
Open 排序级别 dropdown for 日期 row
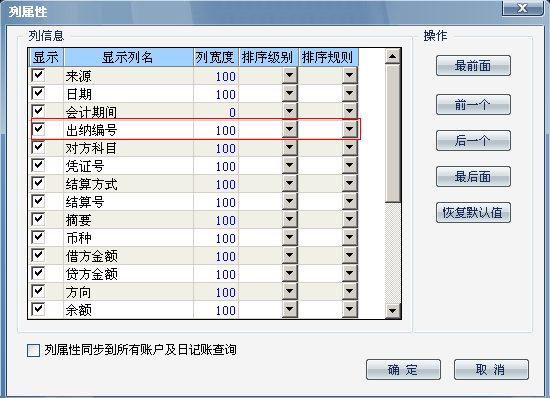[x=290, y=93]
